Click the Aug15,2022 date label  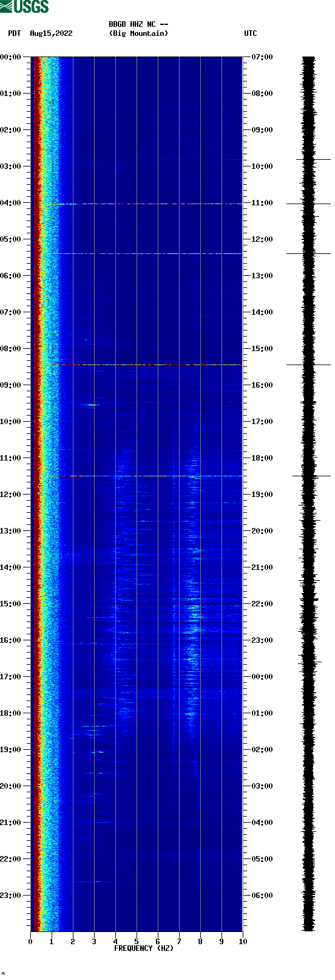coord(51,33)
